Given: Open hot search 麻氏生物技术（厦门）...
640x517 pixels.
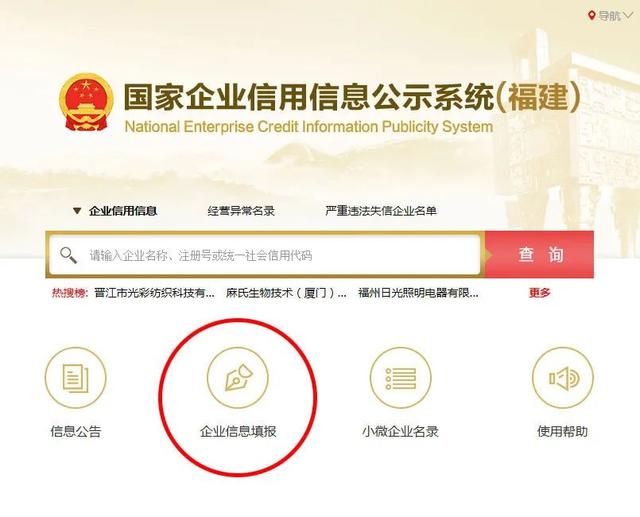Looking at the screenshot, I should click(286, 293).
